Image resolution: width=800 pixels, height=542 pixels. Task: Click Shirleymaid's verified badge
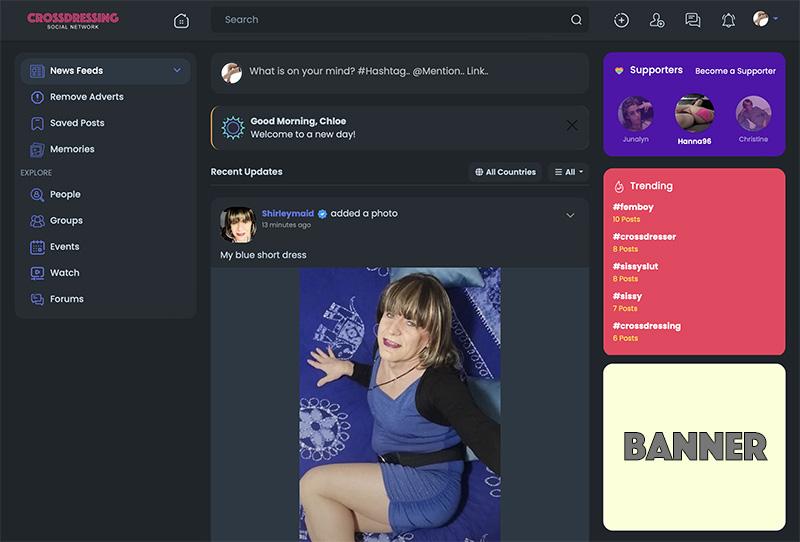[322, 214]
